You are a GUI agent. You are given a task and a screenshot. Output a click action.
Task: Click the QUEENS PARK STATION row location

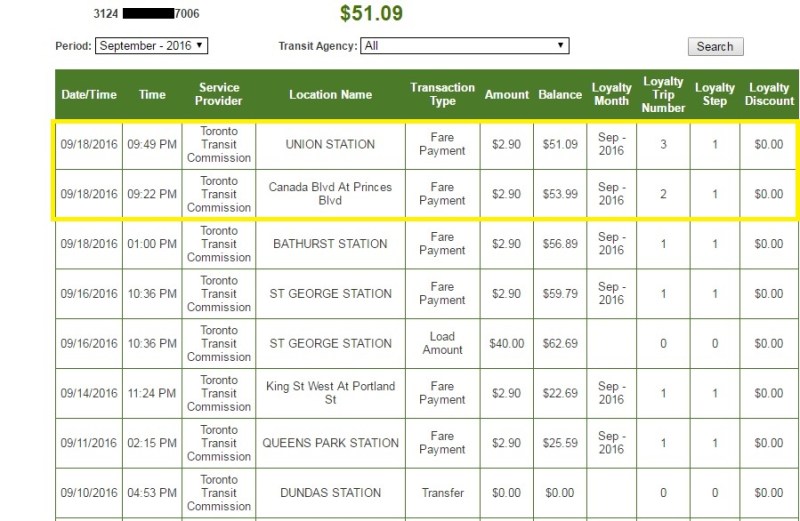330,443
